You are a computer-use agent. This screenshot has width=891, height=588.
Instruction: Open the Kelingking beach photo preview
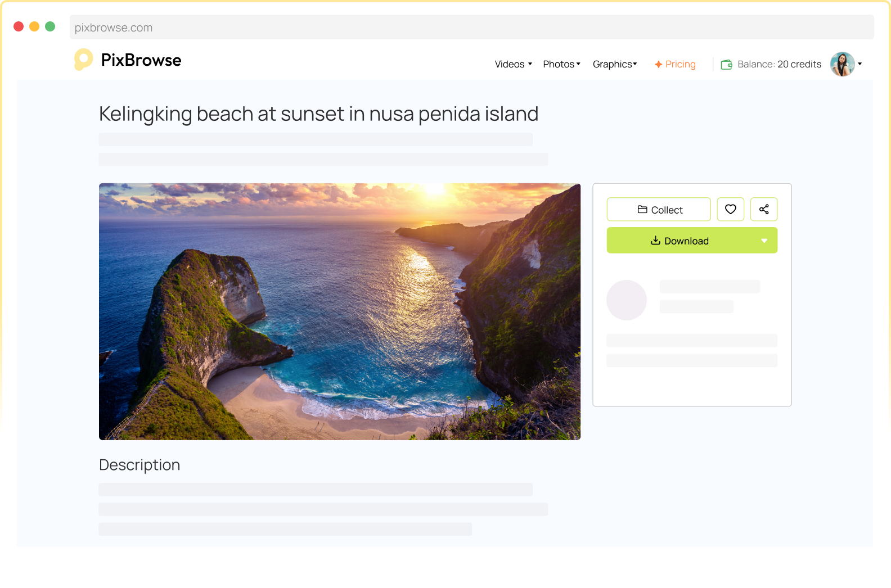click(x=339, y=311)
